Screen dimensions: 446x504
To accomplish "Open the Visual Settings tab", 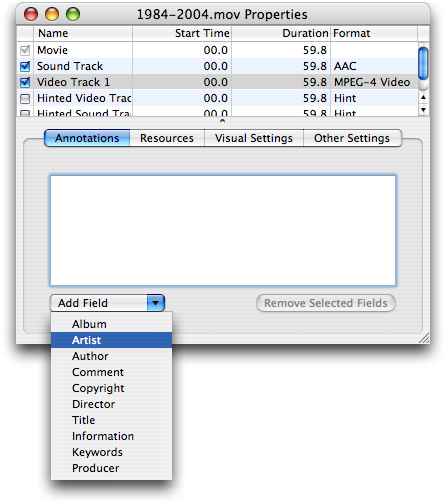I will pos(254,138).
